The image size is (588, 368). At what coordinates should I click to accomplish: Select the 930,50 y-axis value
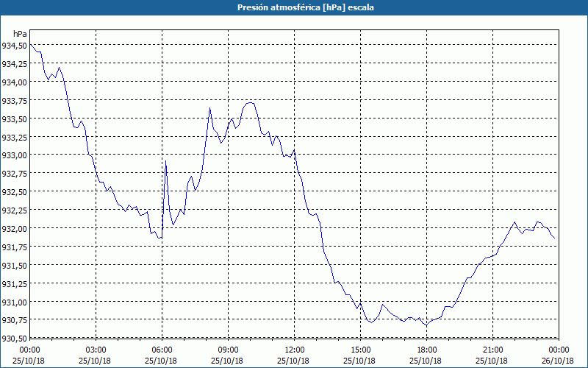(14, 339)
